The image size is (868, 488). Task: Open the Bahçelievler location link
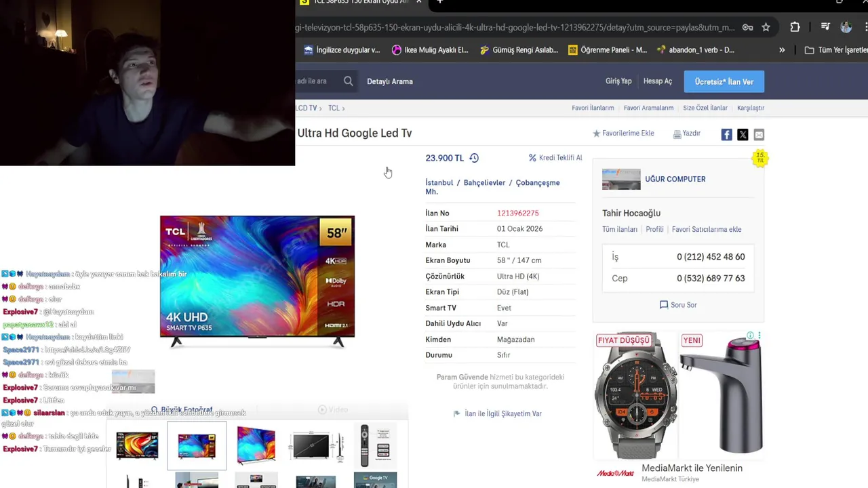[x=484, y=183]
